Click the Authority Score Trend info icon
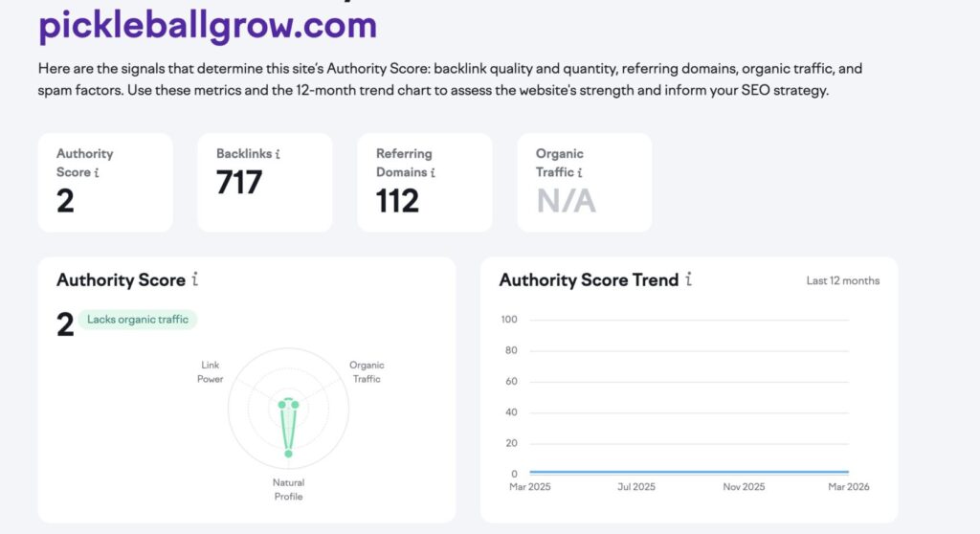Image resolution: width=980 pixels, height=534 pixels. click(688, 280)
